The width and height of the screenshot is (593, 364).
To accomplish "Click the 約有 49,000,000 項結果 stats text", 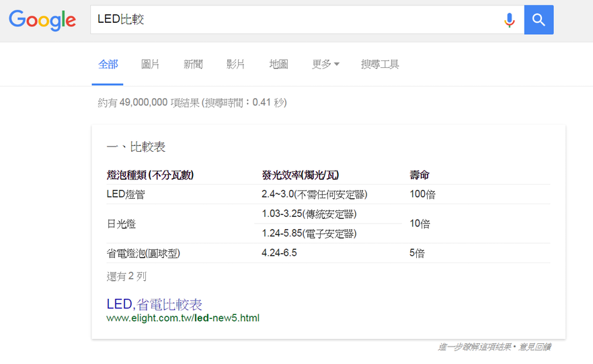I will (x=192, y=103).
